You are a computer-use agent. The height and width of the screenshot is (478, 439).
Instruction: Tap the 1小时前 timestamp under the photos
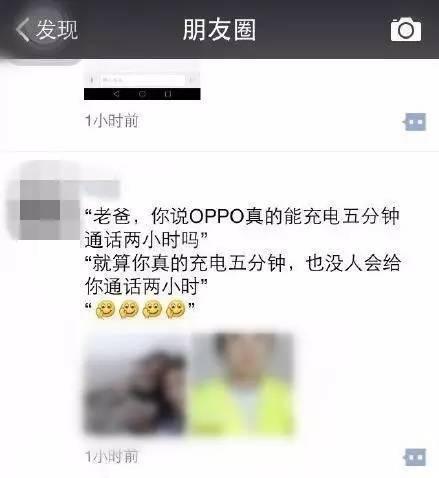coord(111,456)
